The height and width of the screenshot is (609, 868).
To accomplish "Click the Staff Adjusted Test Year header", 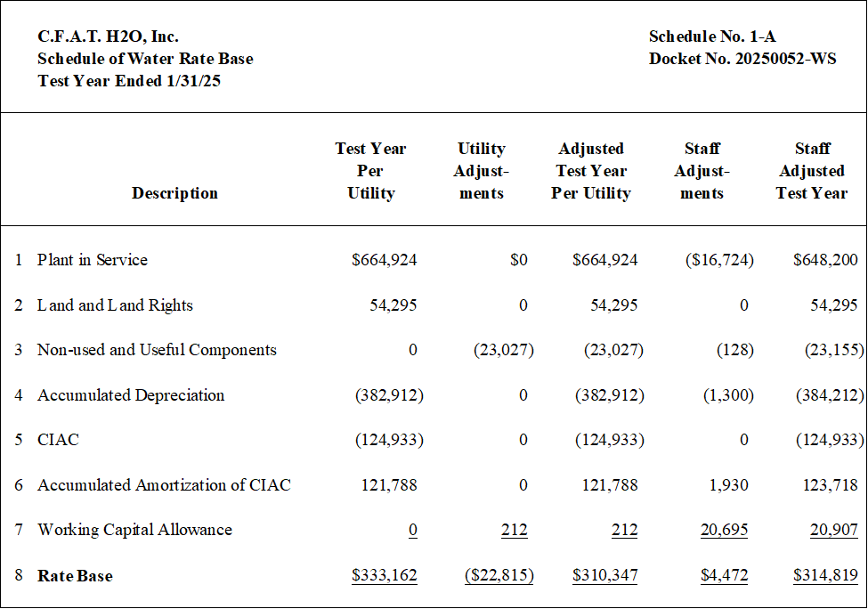I will click(812, 171).
